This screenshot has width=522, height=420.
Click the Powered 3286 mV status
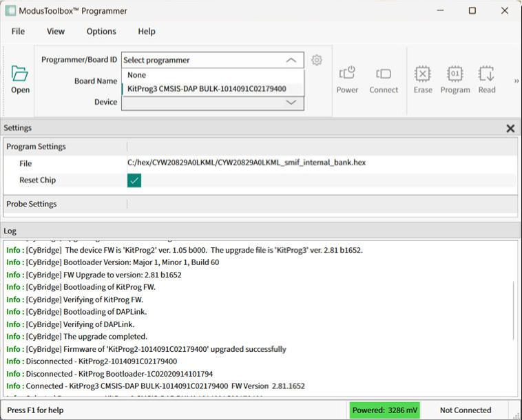[384, 410]
